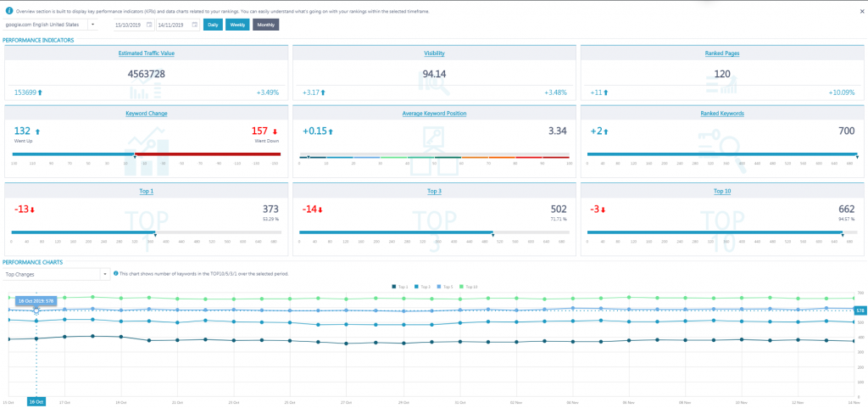
Task: Click the 120 ranked pages value
Action: (x=722, y=74)
